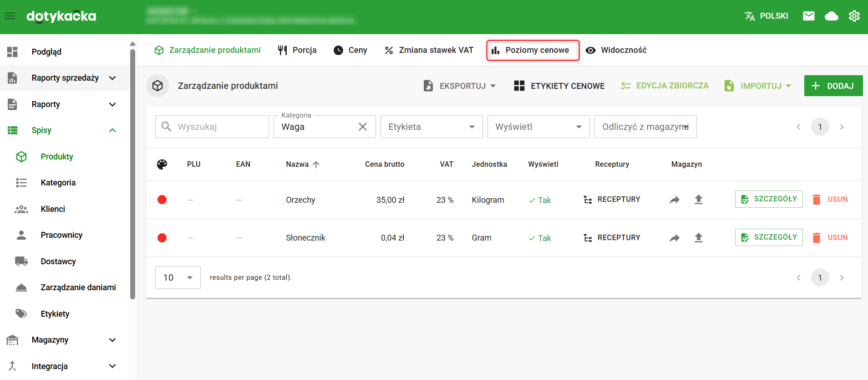Viewport: 868px width, 380px height.
Task: Open the EKSPORTUJ dropdown
Action: click(x=459, y=86)
